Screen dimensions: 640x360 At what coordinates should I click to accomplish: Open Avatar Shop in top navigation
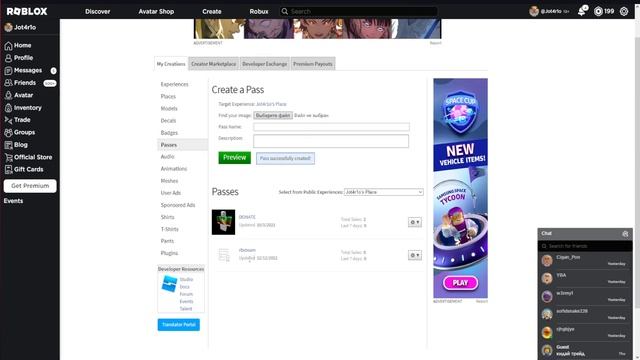pos(156,11)
